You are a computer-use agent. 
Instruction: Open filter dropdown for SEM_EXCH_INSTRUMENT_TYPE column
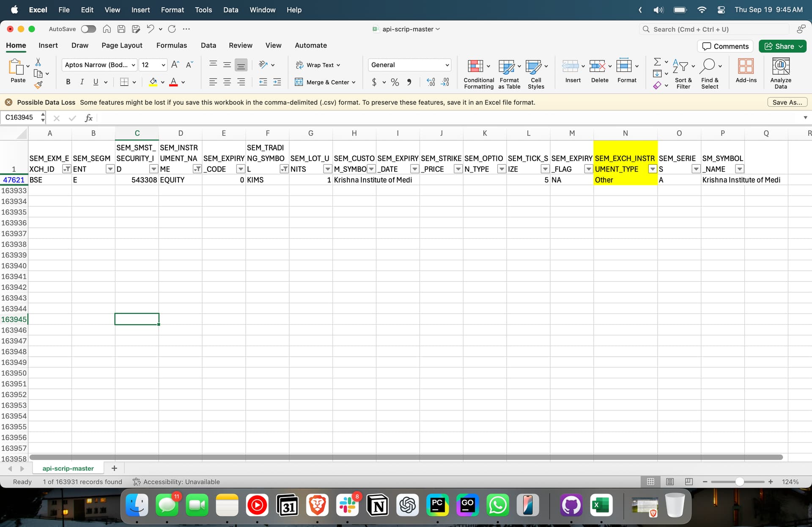click(x=653, y=169)
